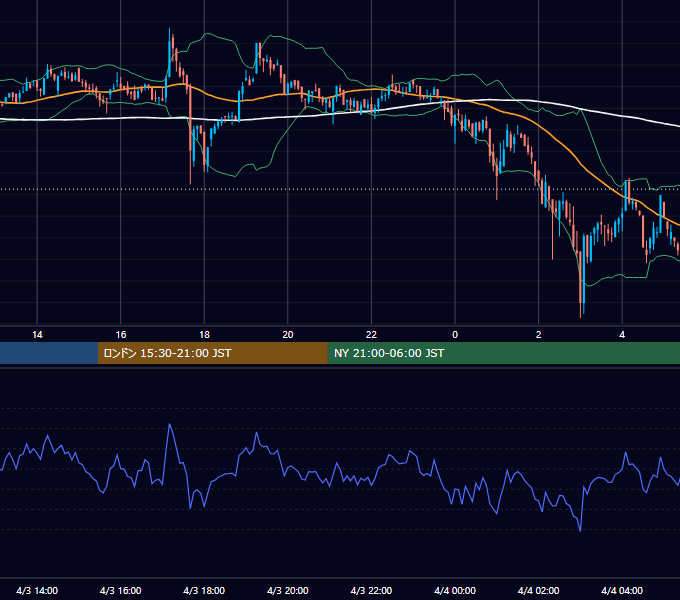Click the '4/3 14:00' date label
This screenshot has height=600, width=680.
[37, 590]
